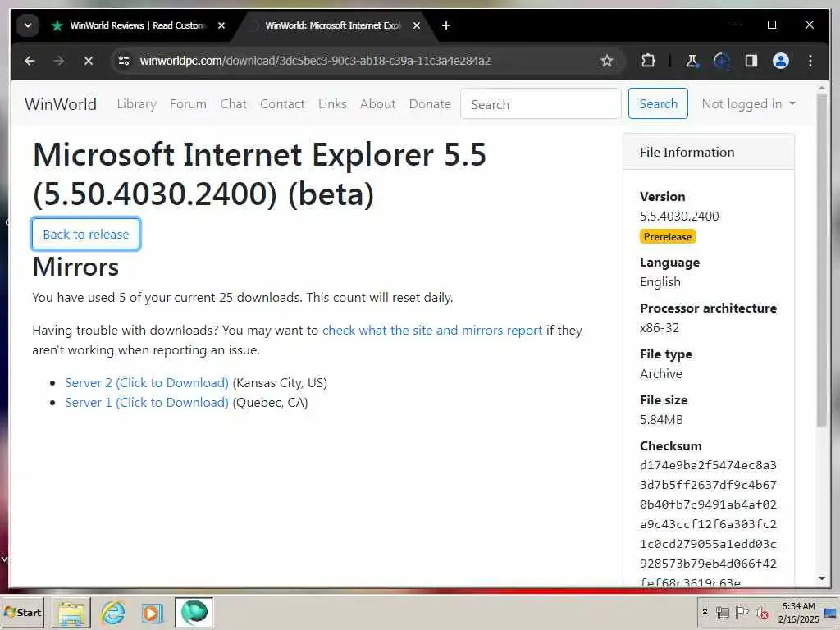Close the WinWorld Internet Explorer tab
Image resolution: width=840 pixels, height=630 pixels.
pyautogui.click(x=417, y=25)
